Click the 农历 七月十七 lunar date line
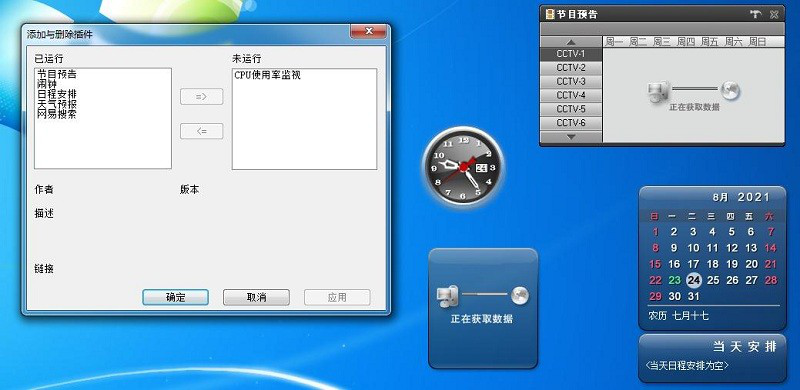This screenshot has height=390, width=800. tap(678, 316)
